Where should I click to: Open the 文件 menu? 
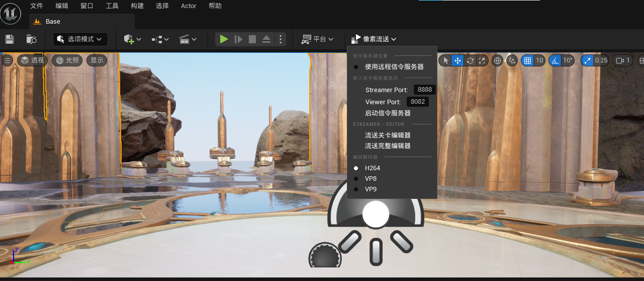pos(37,6)
